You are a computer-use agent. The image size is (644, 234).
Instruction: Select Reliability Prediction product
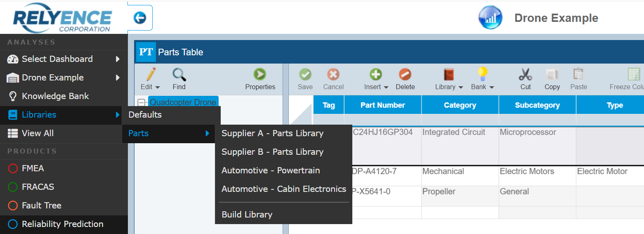click(x=64, y=224)
